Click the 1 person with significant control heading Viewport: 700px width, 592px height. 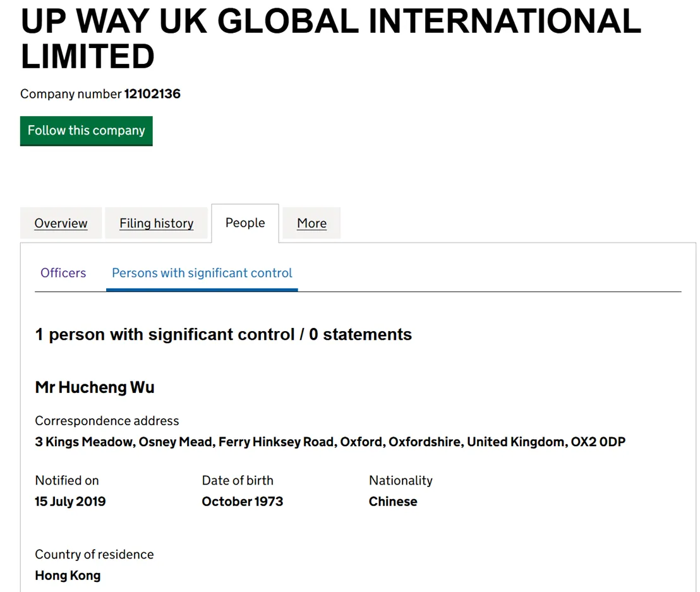223,334
